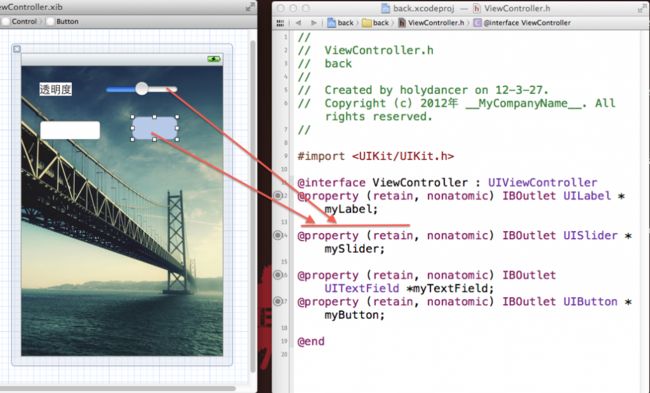Click the battery icon in simulated status bar
The height and width of the screenshot is (393, 650).
pos(214,59)
